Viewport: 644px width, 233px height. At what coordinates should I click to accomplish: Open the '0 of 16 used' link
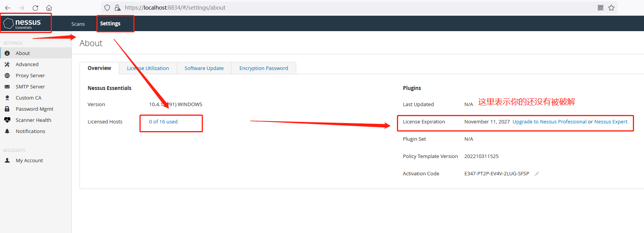(x=163, y=122)
